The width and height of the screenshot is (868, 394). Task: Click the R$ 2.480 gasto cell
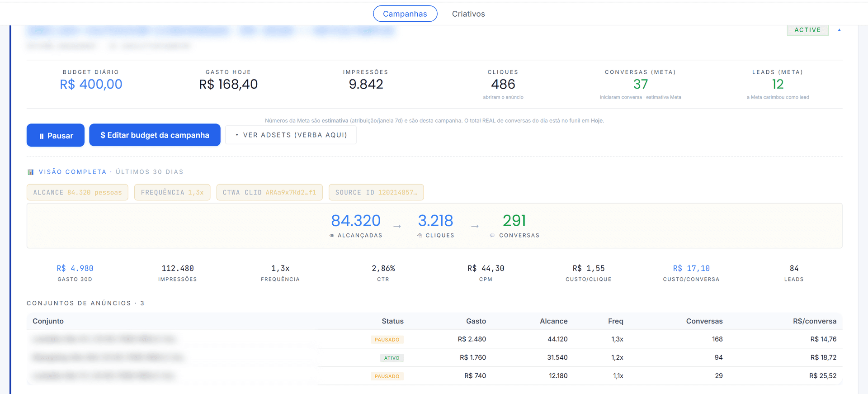[472, 339]
